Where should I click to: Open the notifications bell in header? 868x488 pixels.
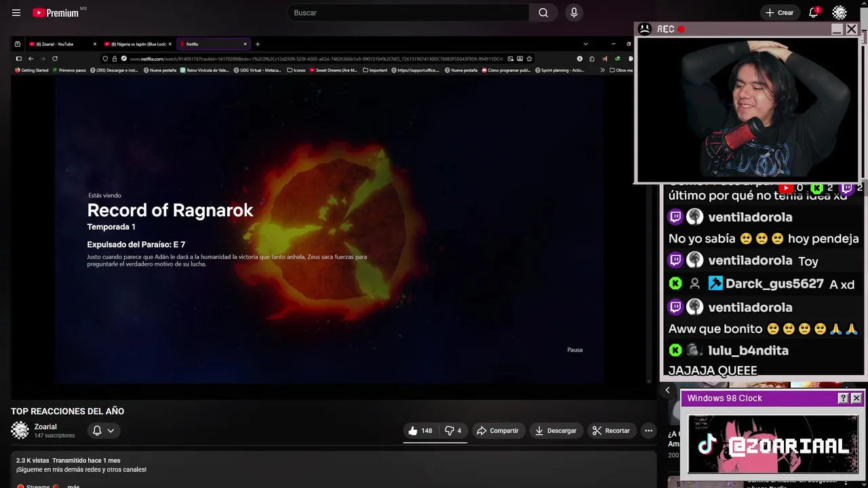click(814, 13)
